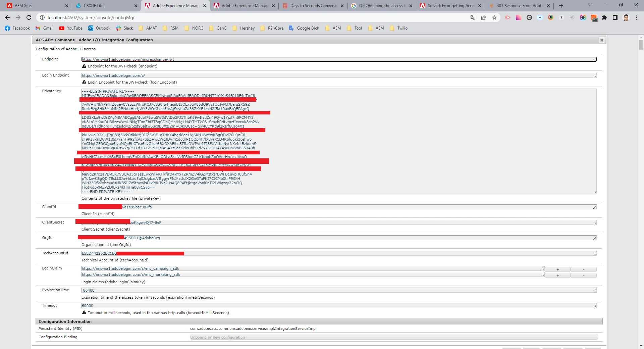Viewport: 644px width, 349px height.
Task: Open the Z letter extension
Action: [561, 17]
